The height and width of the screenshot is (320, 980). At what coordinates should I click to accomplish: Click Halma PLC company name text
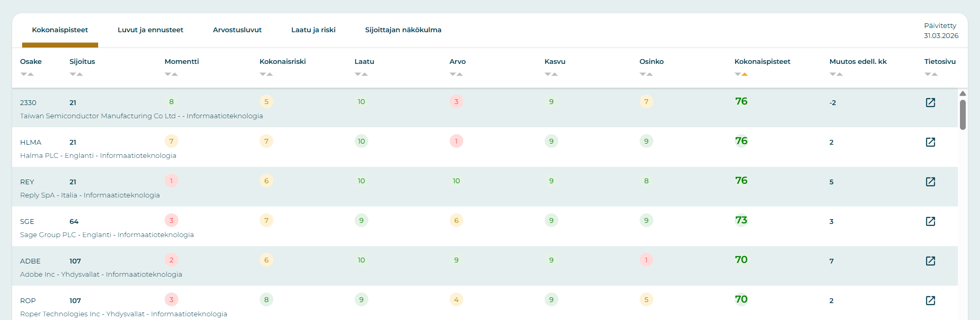[x=39, y=156]
